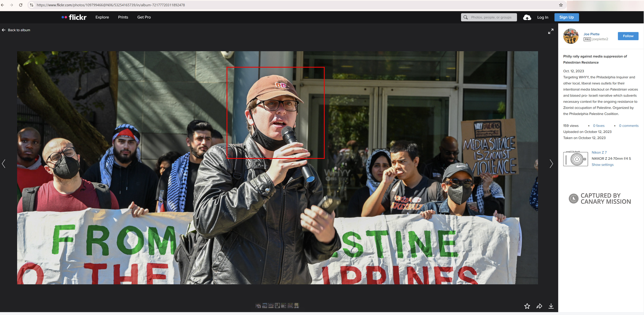The image size is (644, 315).
Task: Open the Explore menu
Action: [x=102, y=17]
